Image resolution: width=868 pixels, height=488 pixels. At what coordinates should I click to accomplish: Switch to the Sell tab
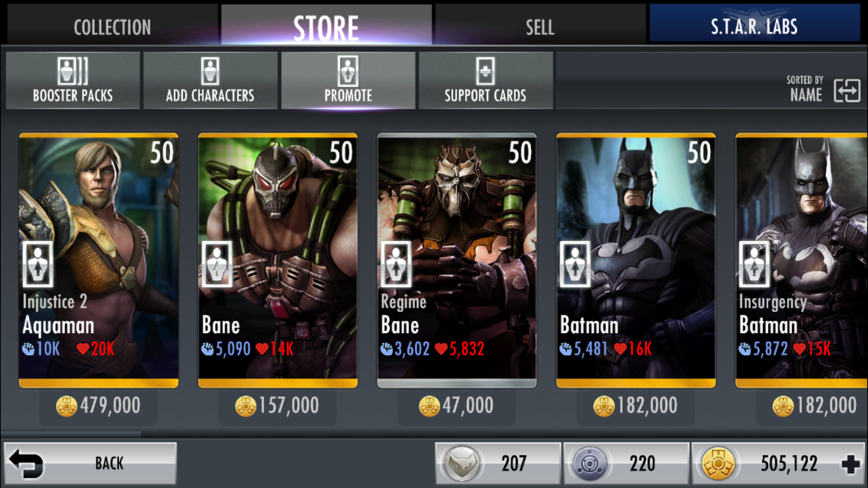pos(540,27)
